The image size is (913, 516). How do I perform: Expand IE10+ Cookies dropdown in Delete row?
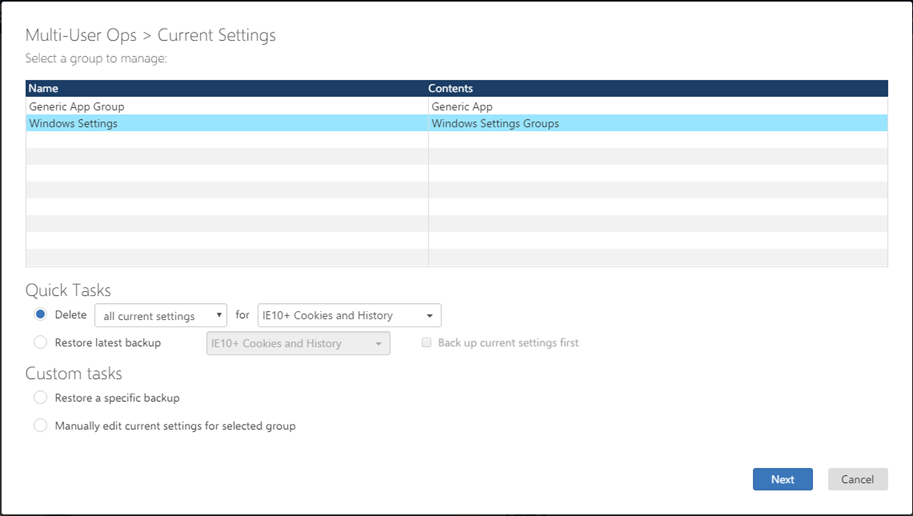[349, 316]
